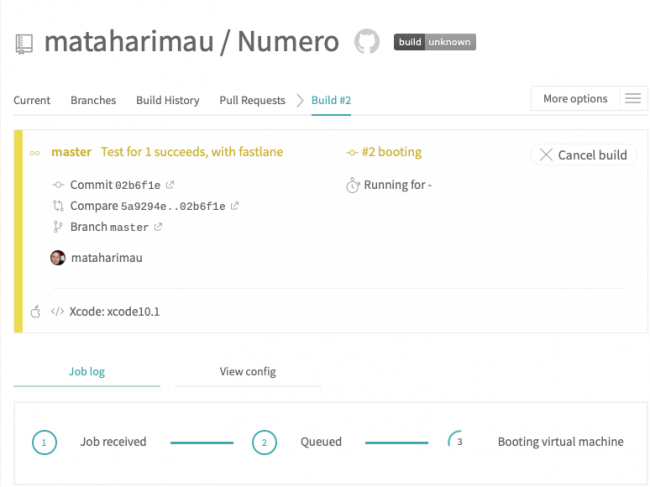Select the Job log tab
The height and width of the screenshot is (487, 650).
tap(87, 372)
